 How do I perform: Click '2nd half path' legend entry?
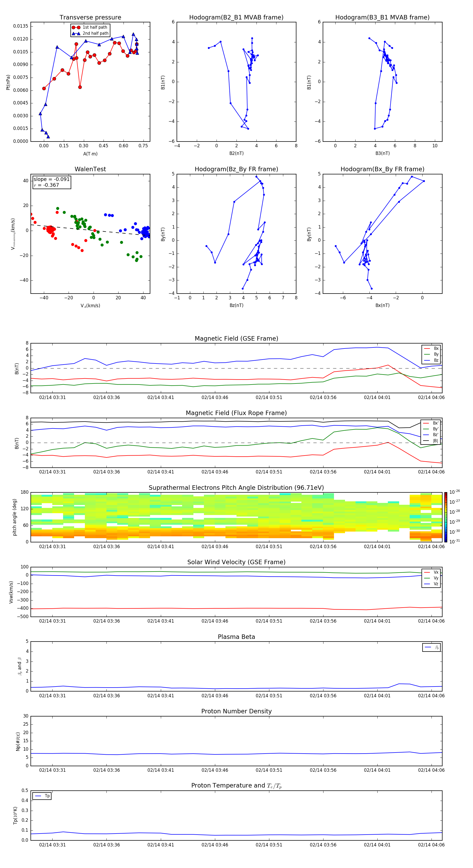(x=91, y=33)
